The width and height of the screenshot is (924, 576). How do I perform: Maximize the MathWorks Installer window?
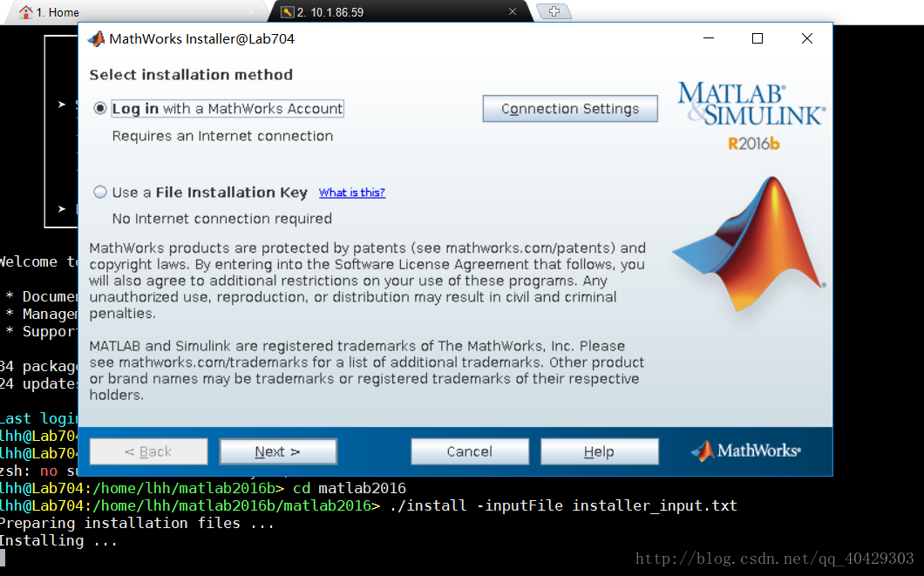pyautogui.click(x=758, y=38)
